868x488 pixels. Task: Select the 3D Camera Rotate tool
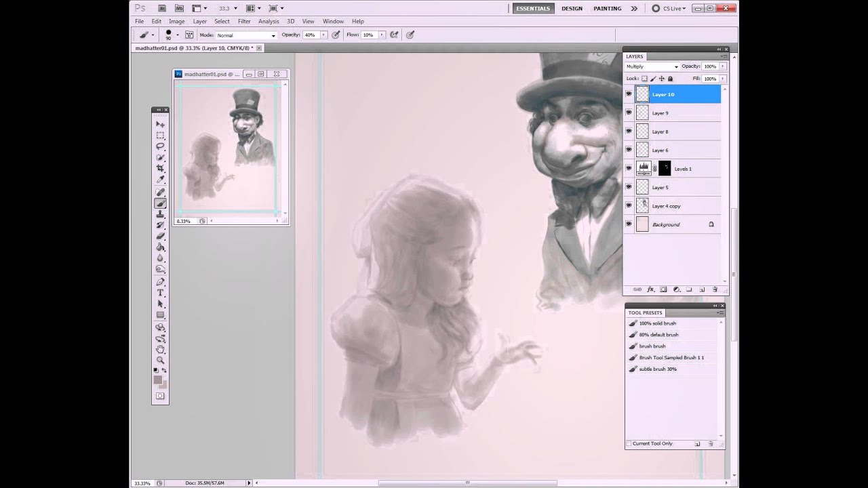point(160,338)
